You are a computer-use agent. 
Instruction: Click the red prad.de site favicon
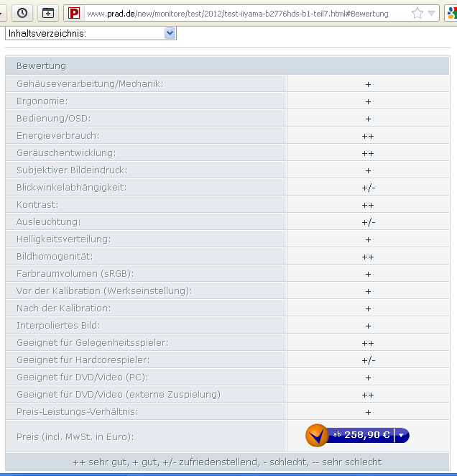(x=74, y=13)
